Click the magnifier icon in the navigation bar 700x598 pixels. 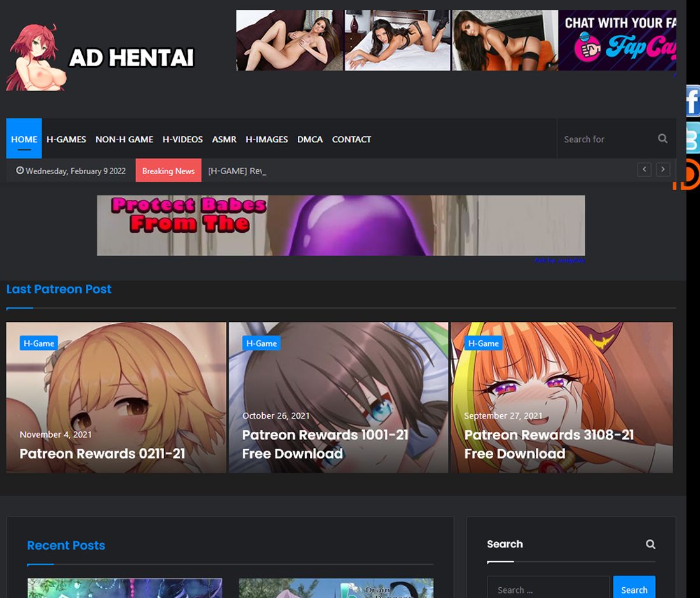[x=662, y=138]
